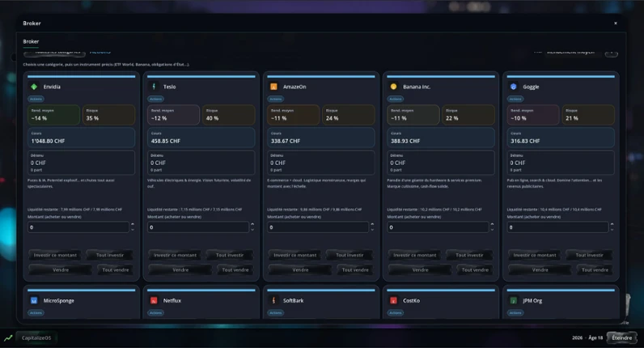Click Tout vendre on Banana Inc. card
644x348 pixels.
[x=475, y=270]
